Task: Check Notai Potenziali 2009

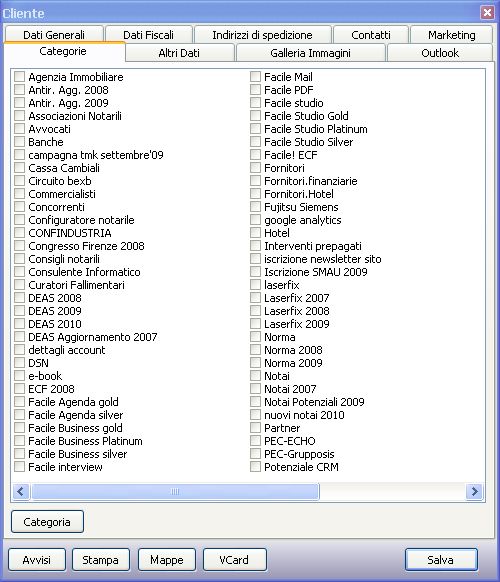Action: coord(255,402)
